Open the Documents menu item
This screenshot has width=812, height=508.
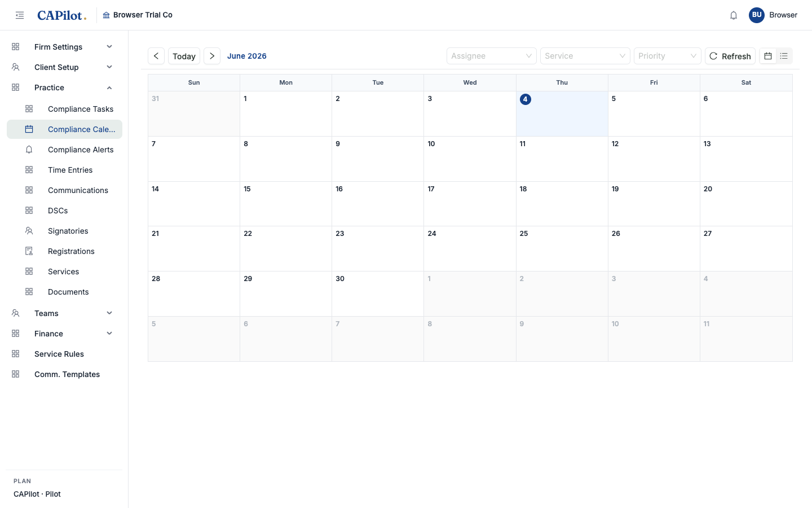(x=64, y=292)
